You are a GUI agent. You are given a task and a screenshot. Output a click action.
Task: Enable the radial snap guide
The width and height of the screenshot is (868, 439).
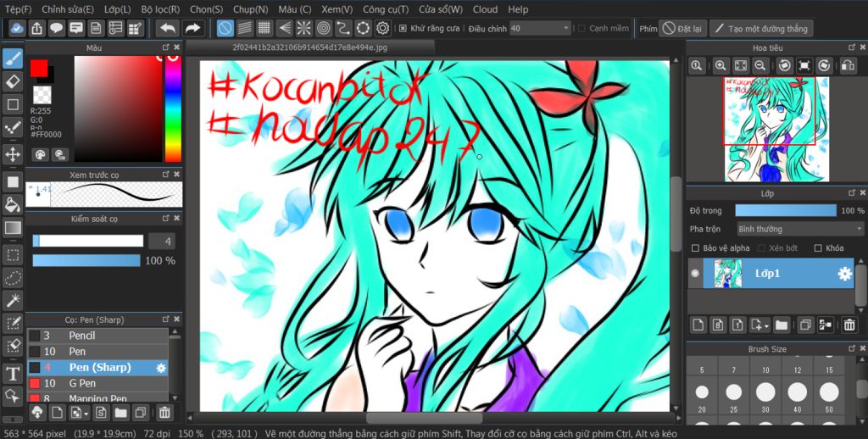pyautogui.click(x=304, y=28)
